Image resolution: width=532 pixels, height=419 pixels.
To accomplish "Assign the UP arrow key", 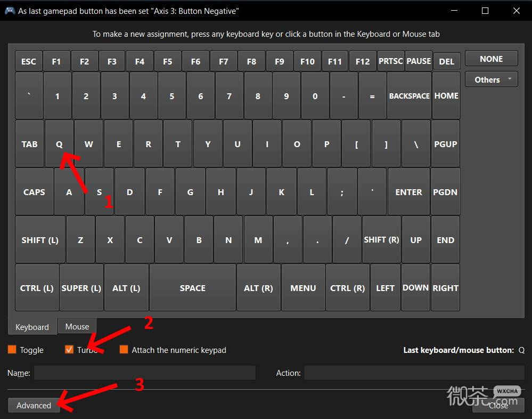I will point(416,240).
